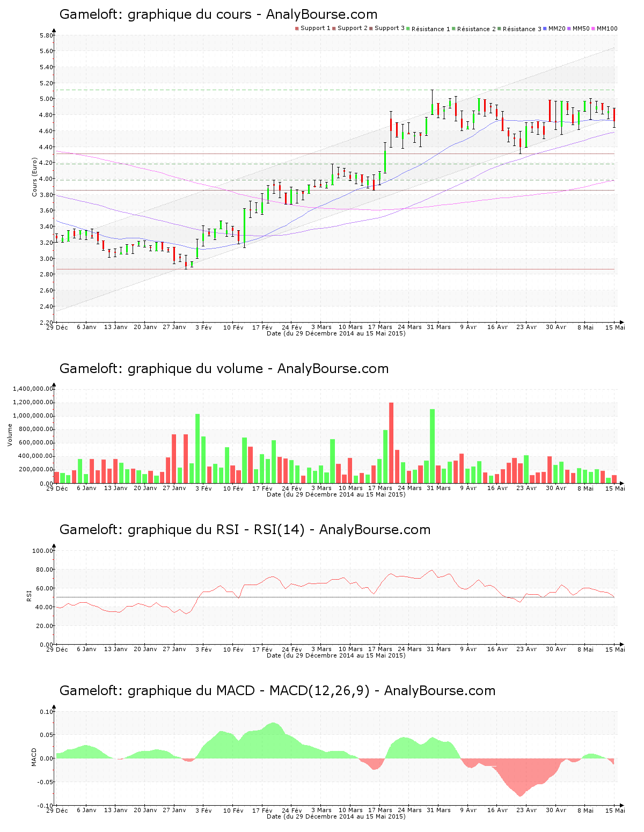
Task: Select the 'Résistance 3' legend label
Action: click(x=522, y=29)
